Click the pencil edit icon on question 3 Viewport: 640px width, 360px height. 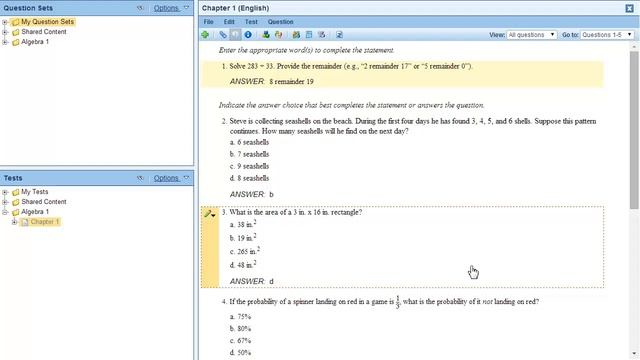pyautogui.click(x=207, y=213)
